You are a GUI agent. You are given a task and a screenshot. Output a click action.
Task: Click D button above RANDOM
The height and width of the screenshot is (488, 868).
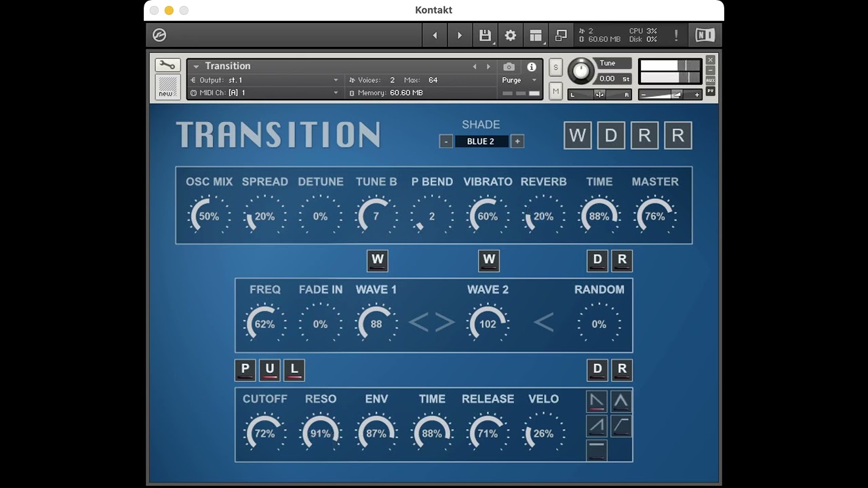(x=597, y=260)
